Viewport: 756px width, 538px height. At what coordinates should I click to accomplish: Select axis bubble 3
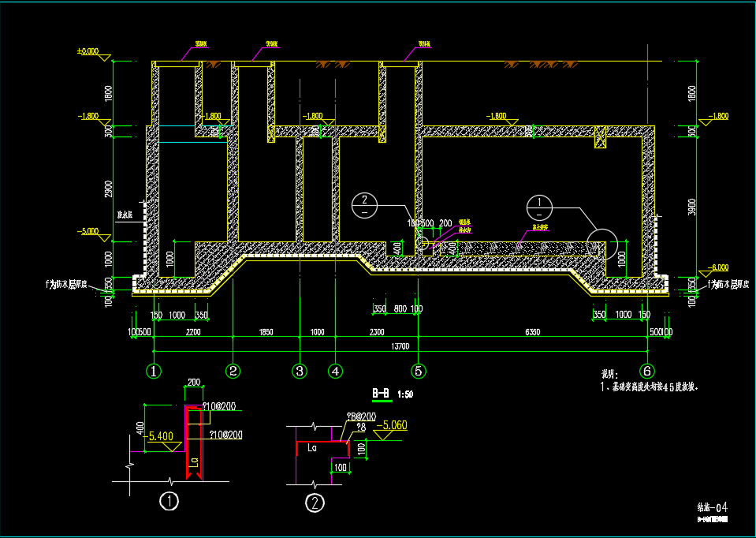click(x=300, y=371)
